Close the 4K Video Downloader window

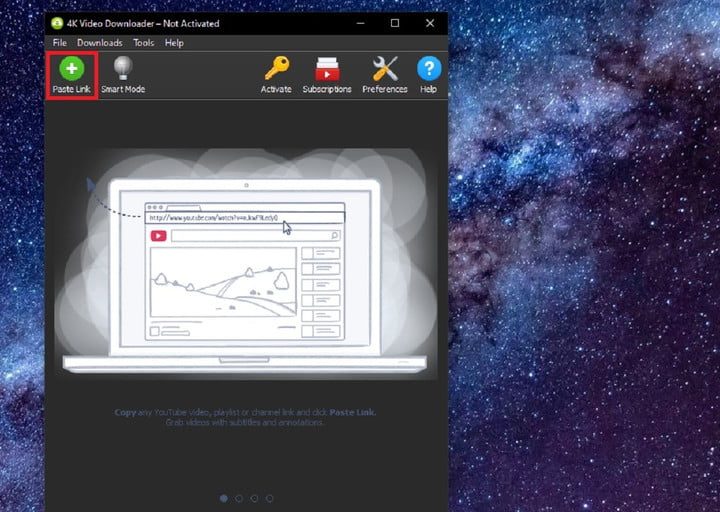pos(430,23)
